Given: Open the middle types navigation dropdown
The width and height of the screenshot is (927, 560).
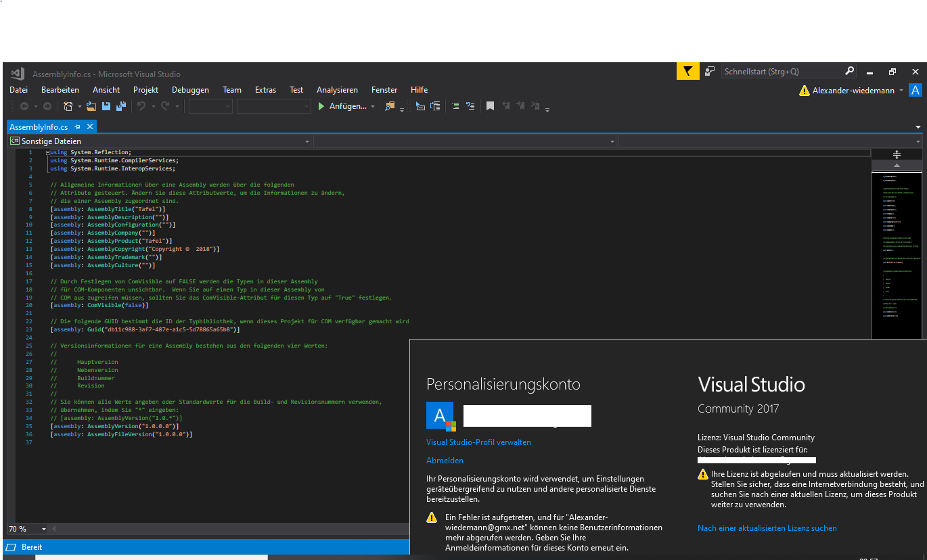Looking at the screenshot, I should click(x=465, y=141).
